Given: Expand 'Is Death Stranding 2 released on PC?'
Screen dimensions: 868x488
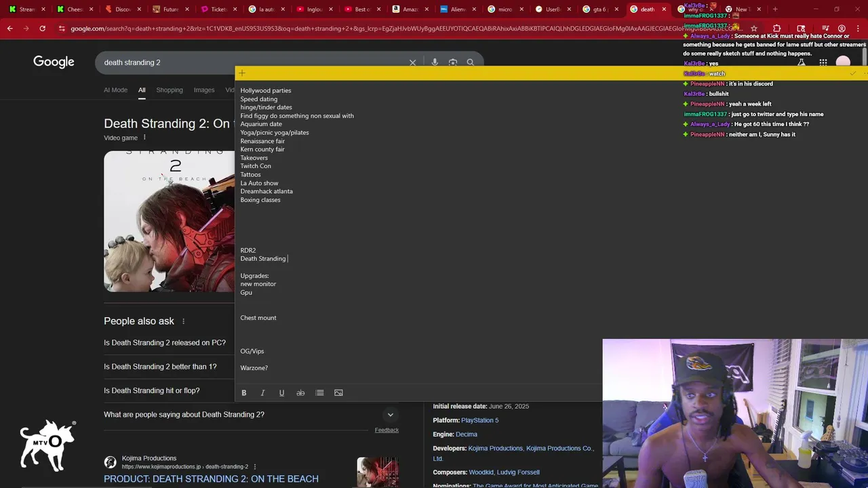Looking at the screenshot, I should coord(165,343).
